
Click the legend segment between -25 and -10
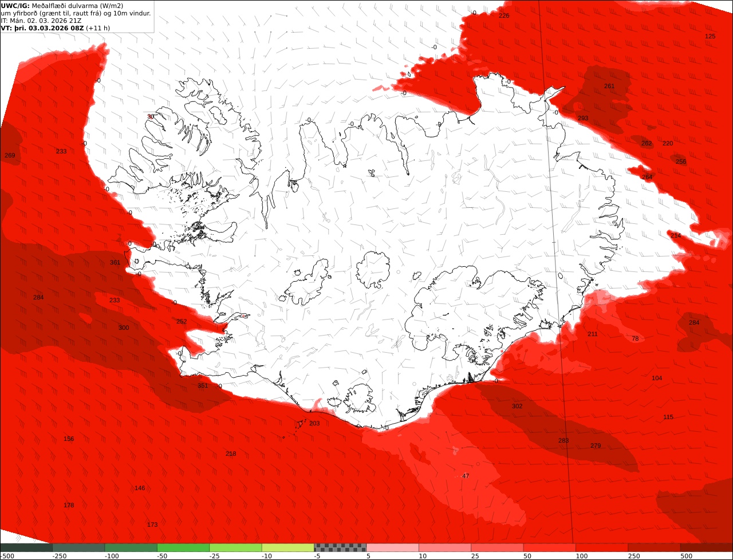(236, 547)
